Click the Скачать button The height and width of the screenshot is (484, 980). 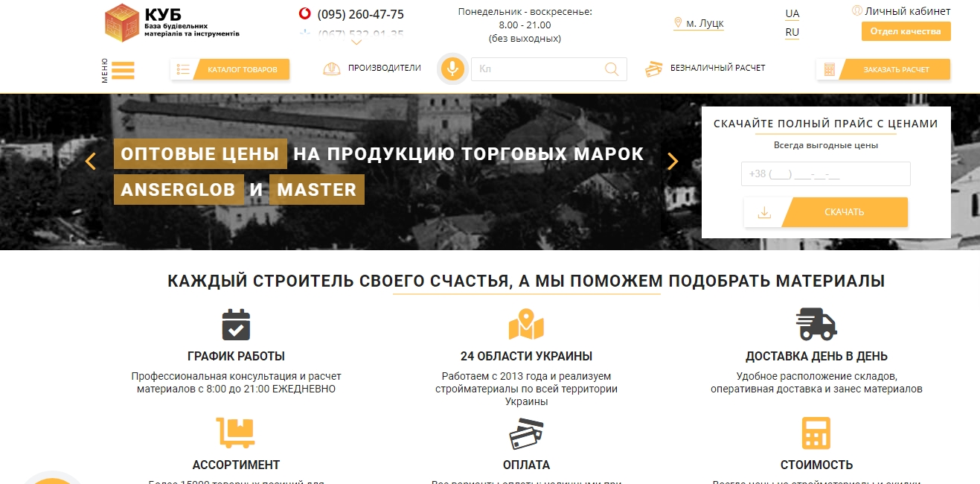pyautogui.click(x=845, y=212)
